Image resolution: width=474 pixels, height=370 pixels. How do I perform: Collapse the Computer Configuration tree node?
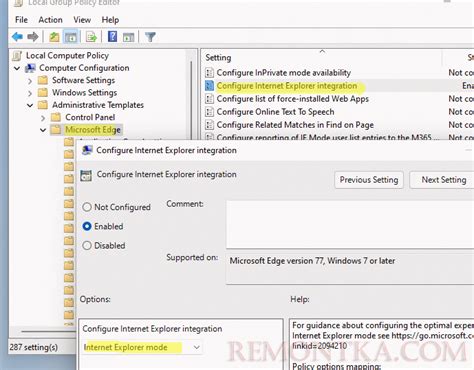(x=17, y=68)
